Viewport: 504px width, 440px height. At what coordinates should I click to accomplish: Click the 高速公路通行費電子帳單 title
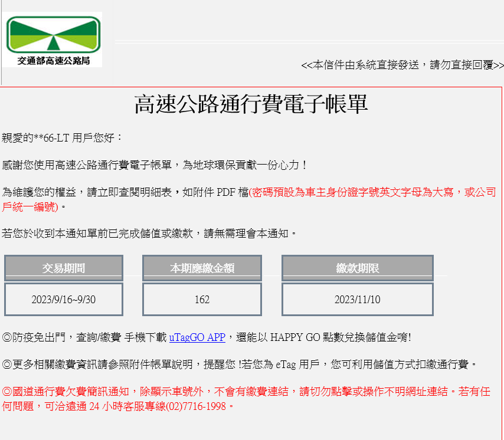[x=251, y=104]
